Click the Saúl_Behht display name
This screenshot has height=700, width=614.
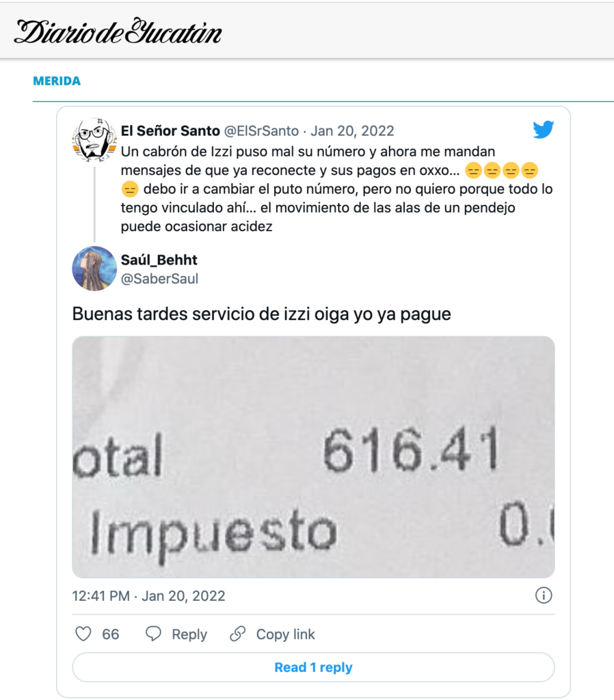[x=159, y=260]
